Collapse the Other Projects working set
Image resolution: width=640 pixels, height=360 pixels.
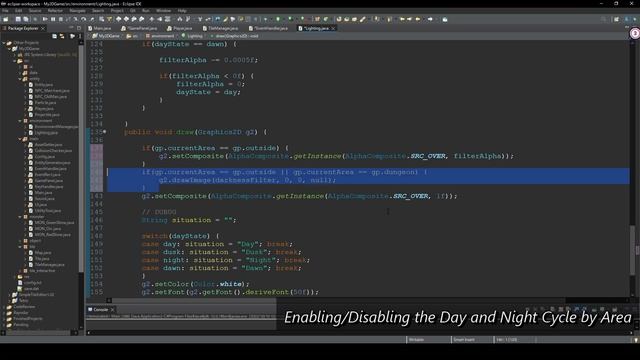click(4, 42)
